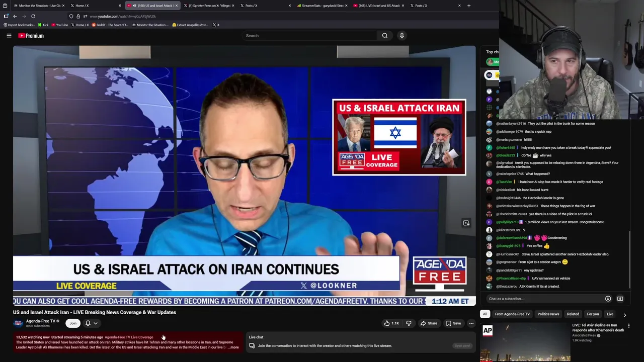The image size is (644, 362).
Task: Open the X bookmark at bookmarks bar end
Action: [216, 25]
